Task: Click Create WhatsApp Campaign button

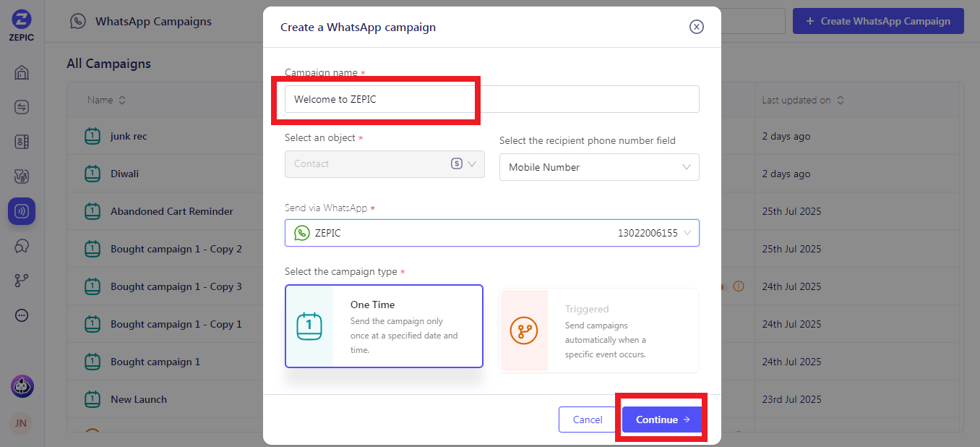Action: (x=878, y=21)
